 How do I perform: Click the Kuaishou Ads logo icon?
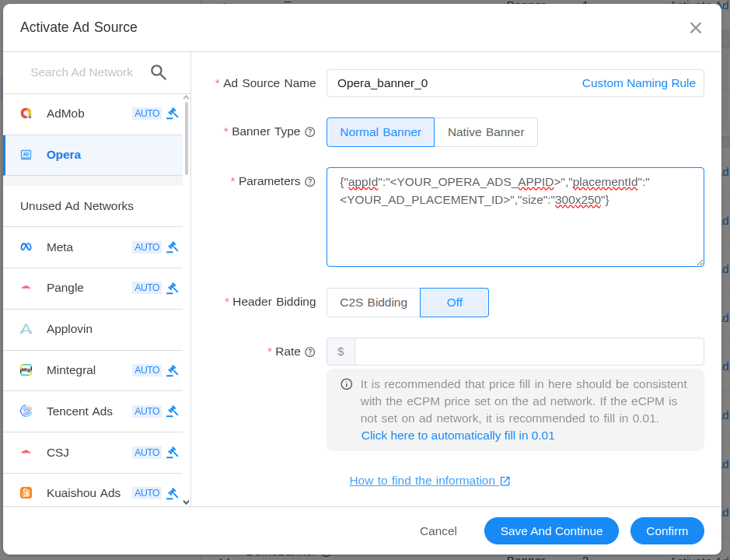click(26, 492)
